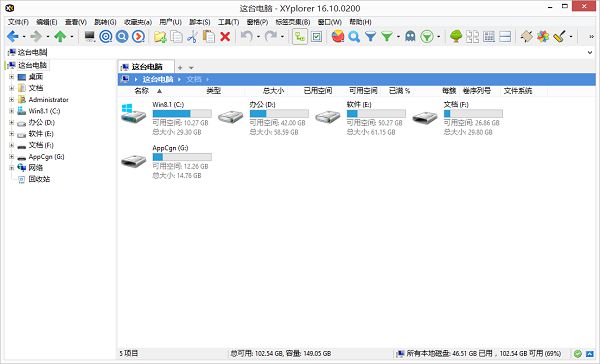The width and height of the screenshot is (600, 364).
Task: Open back button history dropdown arrow
Action: (24, 37)
